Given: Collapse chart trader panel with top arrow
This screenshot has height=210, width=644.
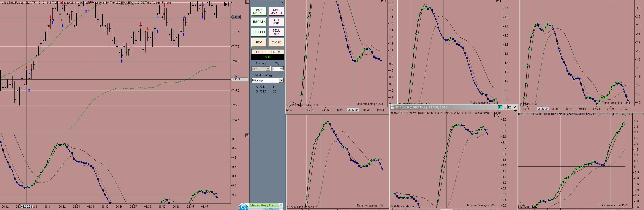Looking at the screenshot, I should [282, 3].
